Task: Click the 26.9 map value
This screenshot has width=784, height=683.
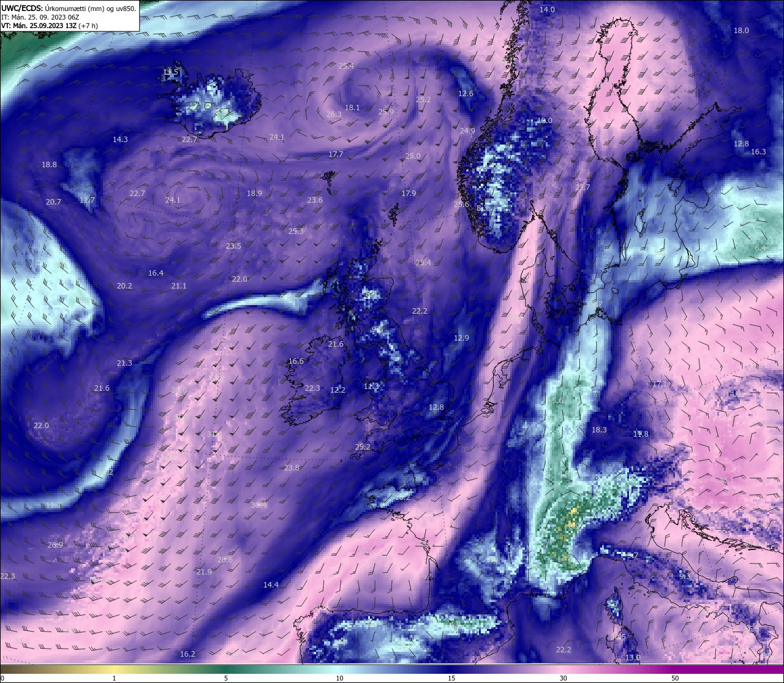Action: pos(55,545)
